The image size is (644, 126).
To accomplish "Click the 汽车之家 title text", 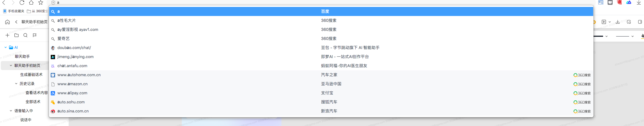I will 329,75.
